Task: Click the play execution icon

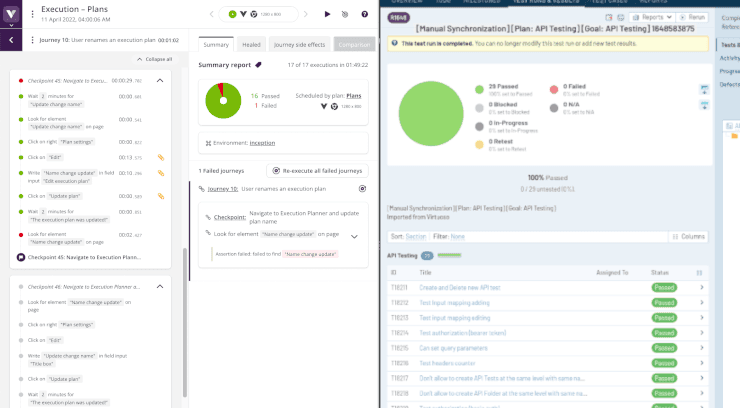Action: pos(327,14)
